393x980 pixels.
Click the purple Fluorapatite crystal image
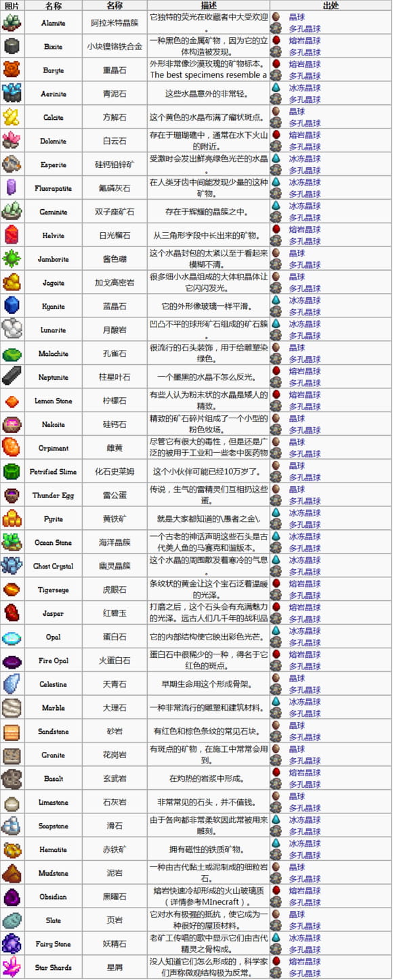12,187
